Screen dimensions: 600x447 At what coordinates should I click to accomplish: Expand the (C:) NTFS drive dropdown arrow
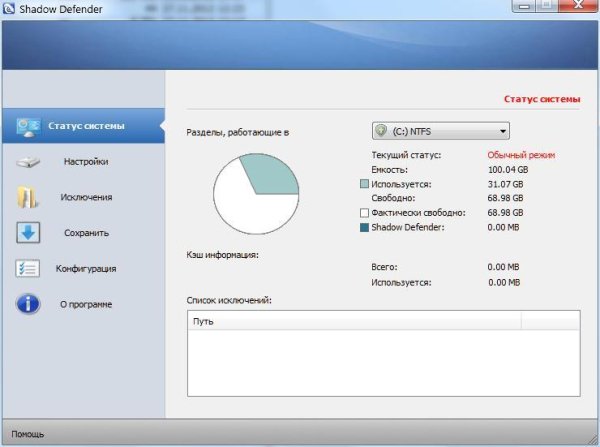503,131
